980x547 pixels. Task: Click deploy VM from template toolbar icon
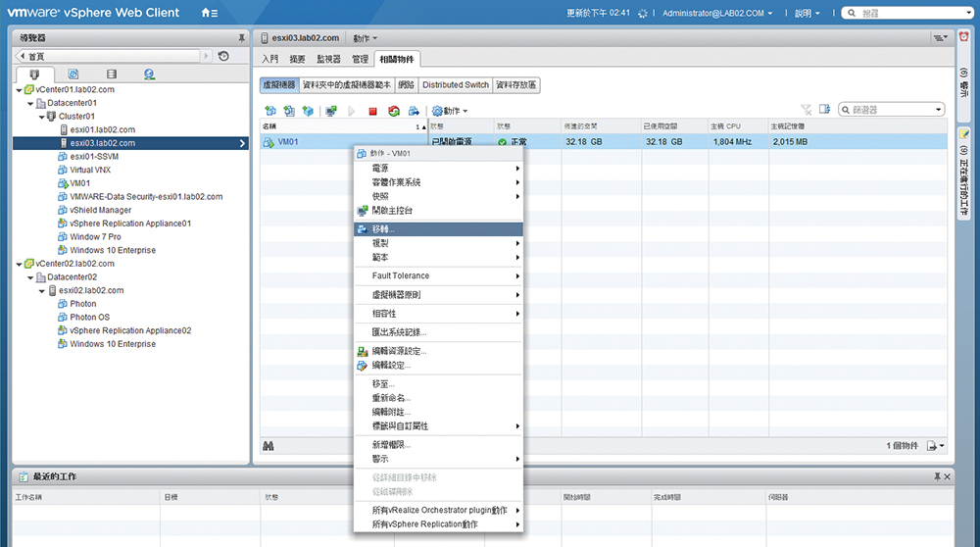pyautogui.click(x=289, y=111)
